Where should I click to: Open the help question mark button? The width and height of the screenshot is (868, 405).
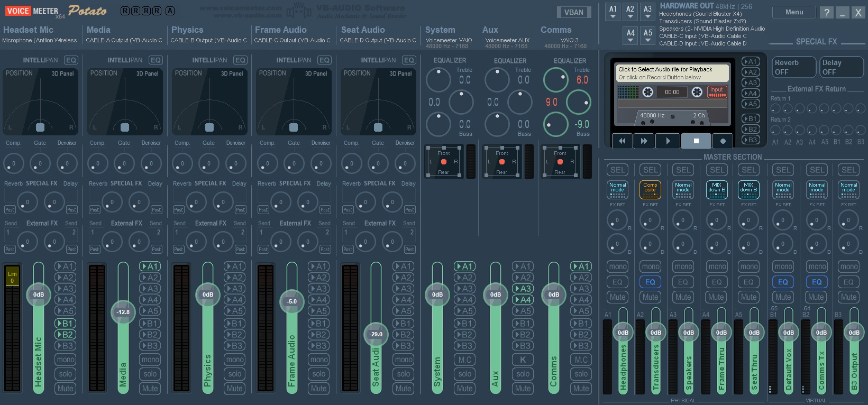(826, 13)
